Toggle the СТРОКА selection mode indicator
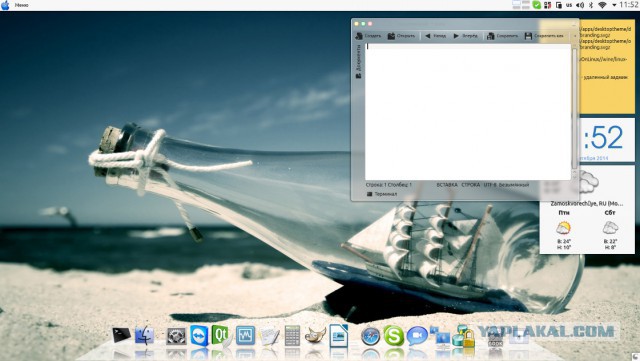The image size is (640, 361). click(471, 185)
